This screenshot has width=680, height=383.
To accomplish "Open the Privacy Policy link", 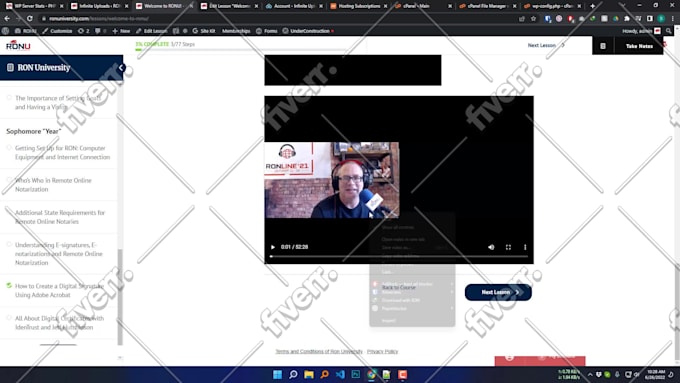I will point(382,351).
